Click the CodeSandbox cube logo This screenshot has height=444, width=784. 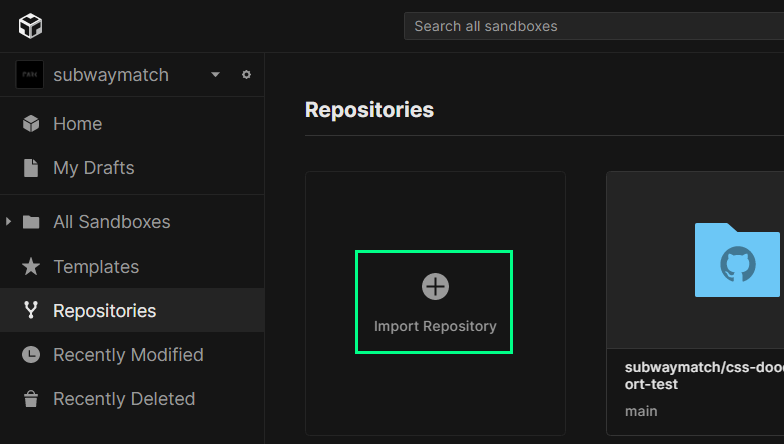click(30, 26)
